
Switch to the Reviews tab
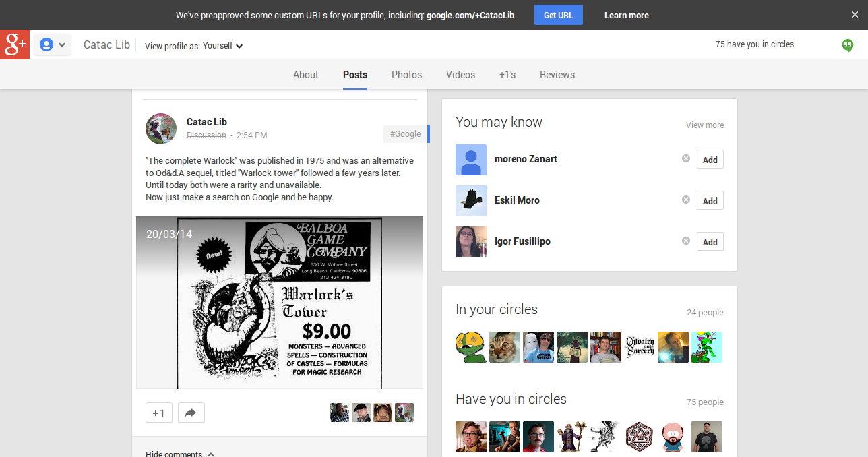[x=557, y=75]
